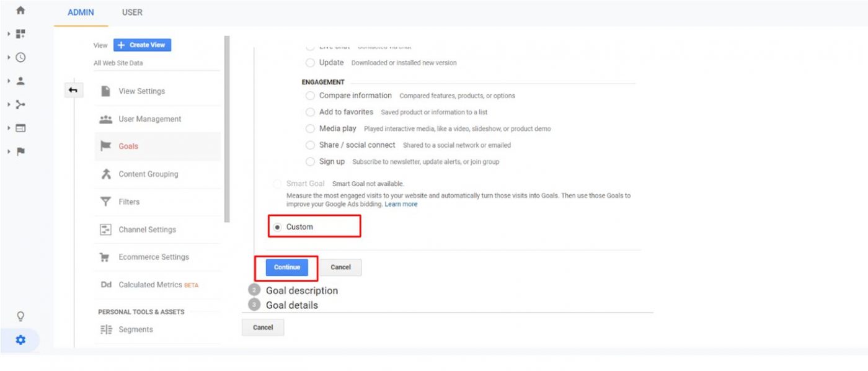Viewport: 868px width, 371px height.
Task: Open Goals via its flag icon
Action: pos(105,146)
